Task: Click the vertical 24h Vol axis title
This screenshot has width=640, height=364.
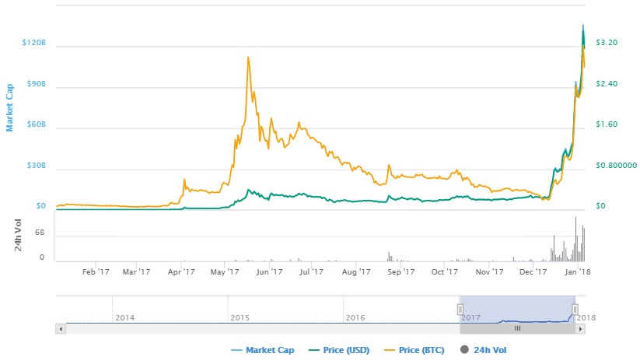Action: [x=18, y=236]
